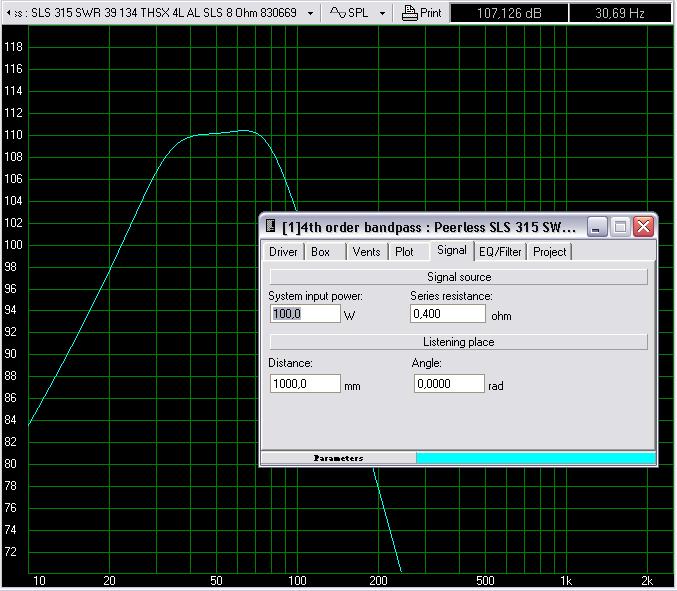
Task: Click the Listening place section header
Action: 459,342
